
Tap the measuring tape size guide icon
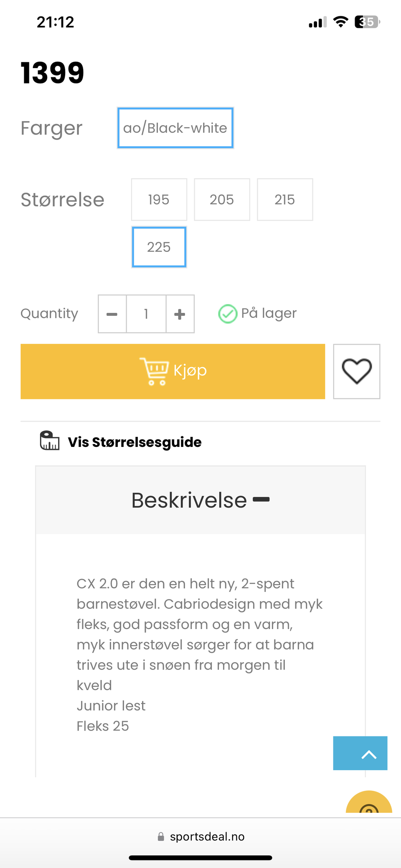click(49, 441)
